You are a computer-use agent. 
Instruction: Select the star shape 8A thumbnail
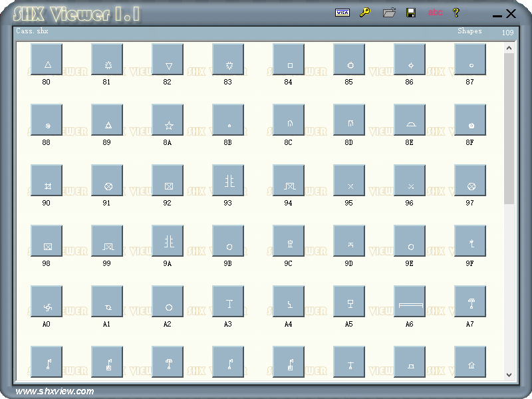pos(168,120)
